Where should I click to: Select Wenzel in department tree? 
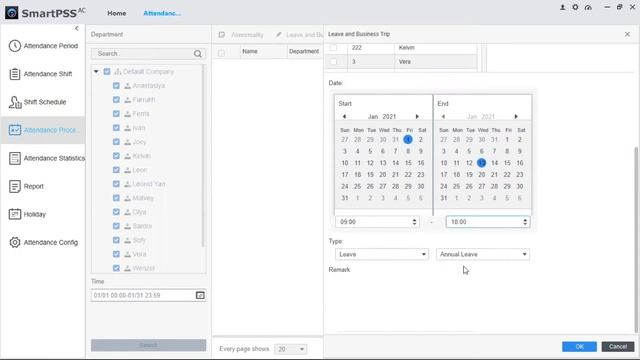coord(144,268)
